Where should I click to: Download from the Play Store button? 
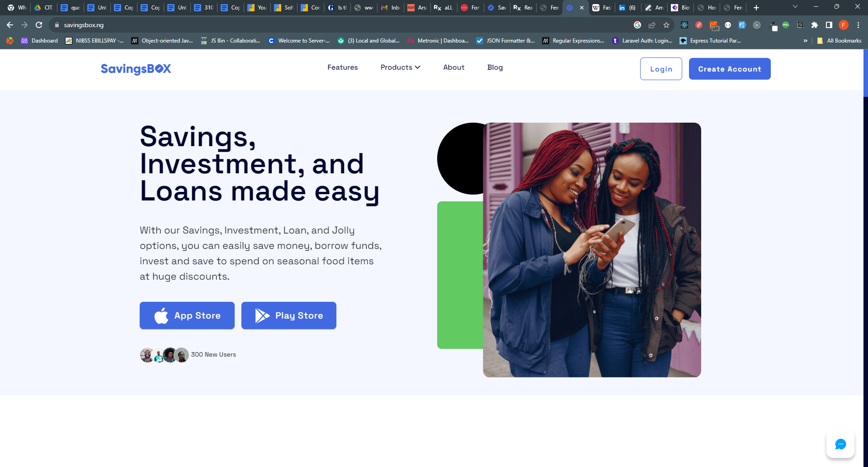pos(289,315)
